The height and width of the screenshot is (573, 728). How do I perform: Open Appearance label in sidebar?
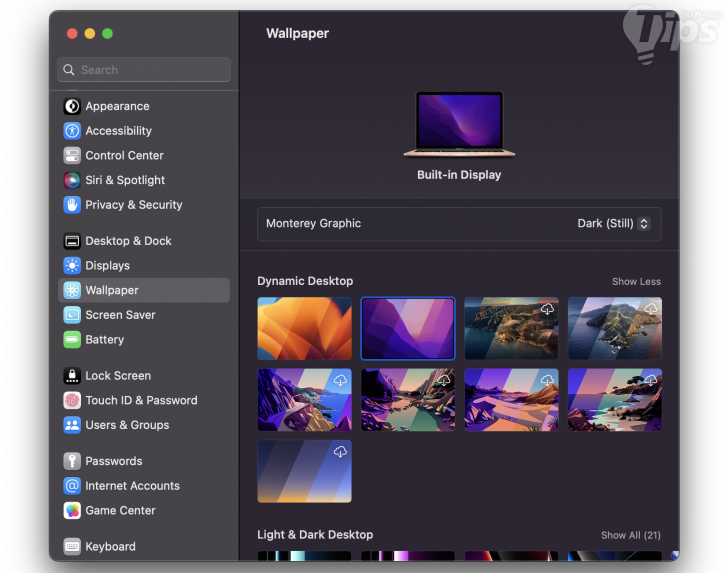click(117, 106)
